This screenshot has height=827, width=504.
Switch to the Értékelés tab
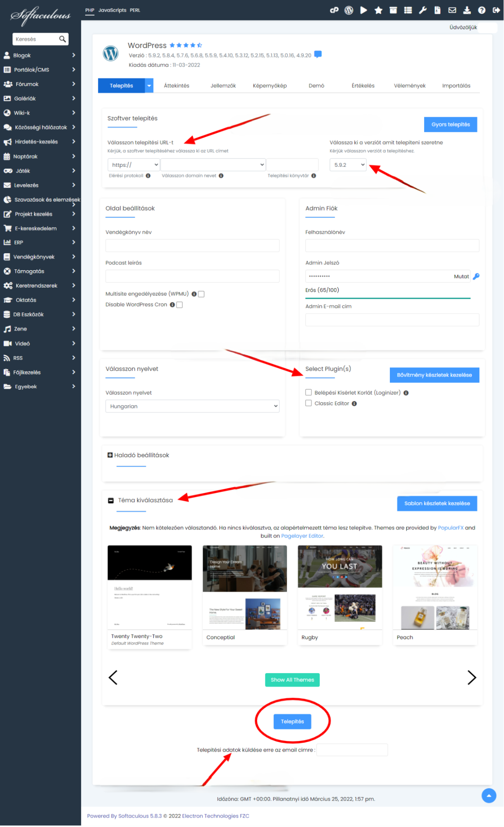click(x=363, y=86)
